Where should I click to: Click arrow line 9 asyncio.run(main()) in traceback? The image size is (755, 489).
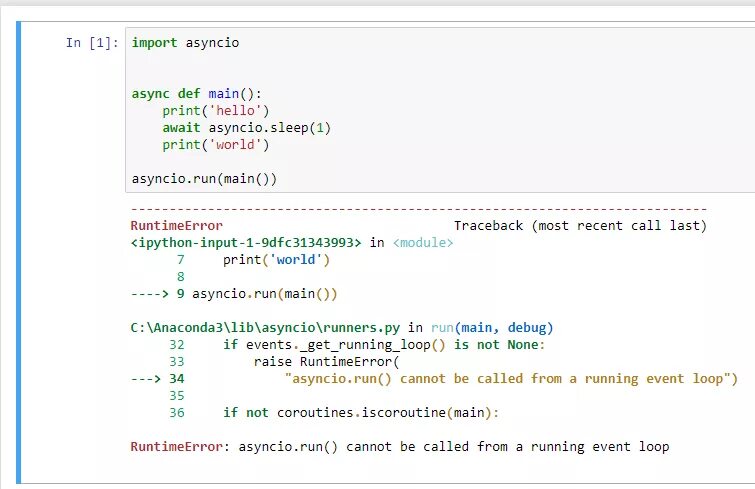(x=234, y=294)
